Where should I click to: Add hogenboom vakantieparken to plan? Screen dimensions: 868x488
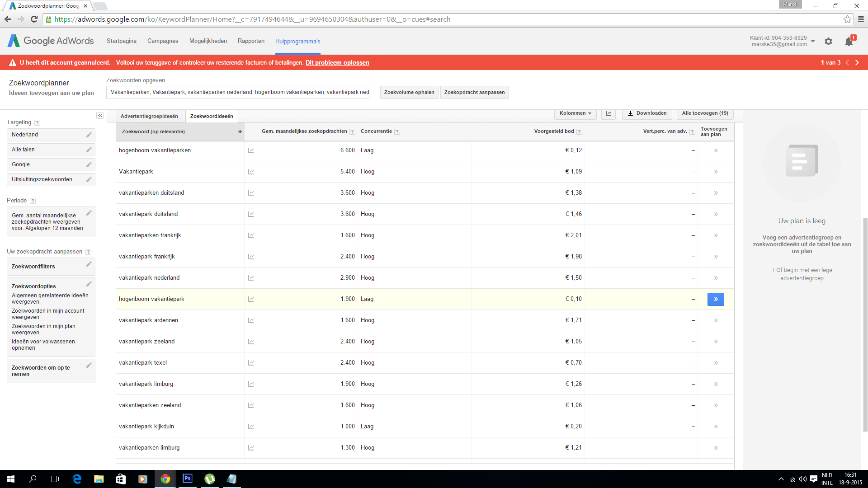point(716,150)
